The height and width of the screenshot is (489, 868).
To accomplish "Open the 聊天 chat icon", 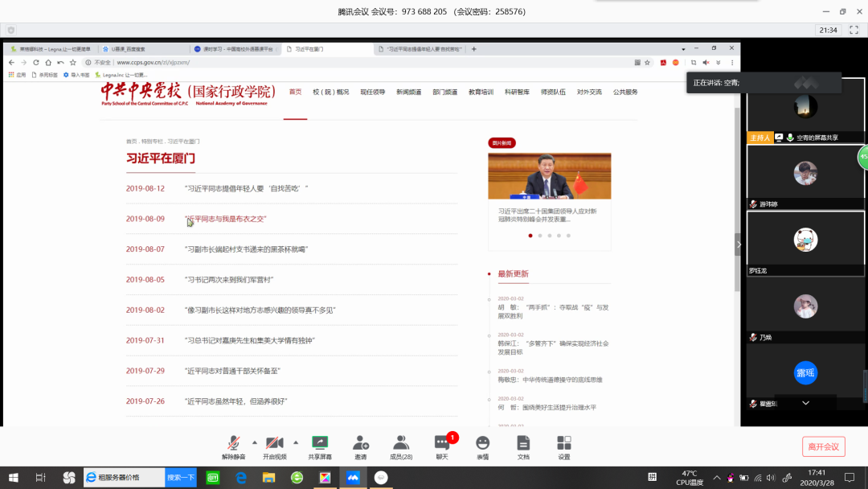I will pyautogui.click(x=442, y=443).
